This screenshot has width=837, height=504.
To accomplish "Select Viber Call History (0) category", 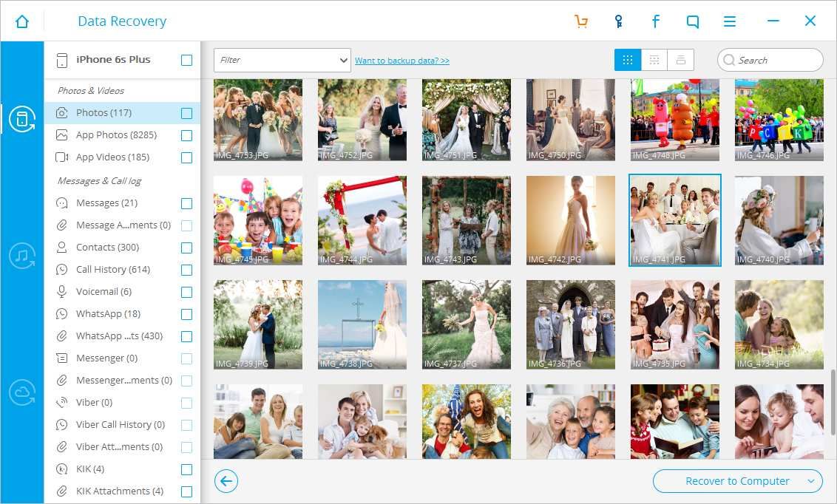I will pos(122,424).
